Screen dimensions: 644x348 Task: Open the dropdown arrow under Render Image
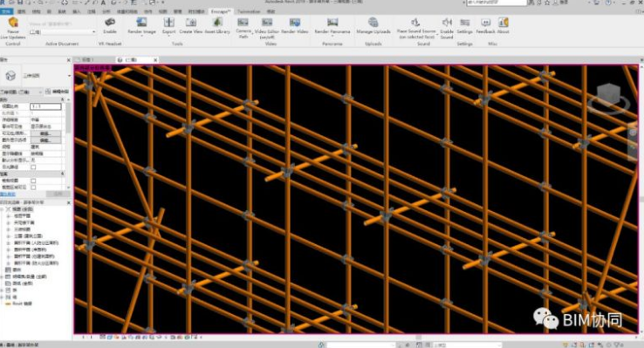[141, 36]
